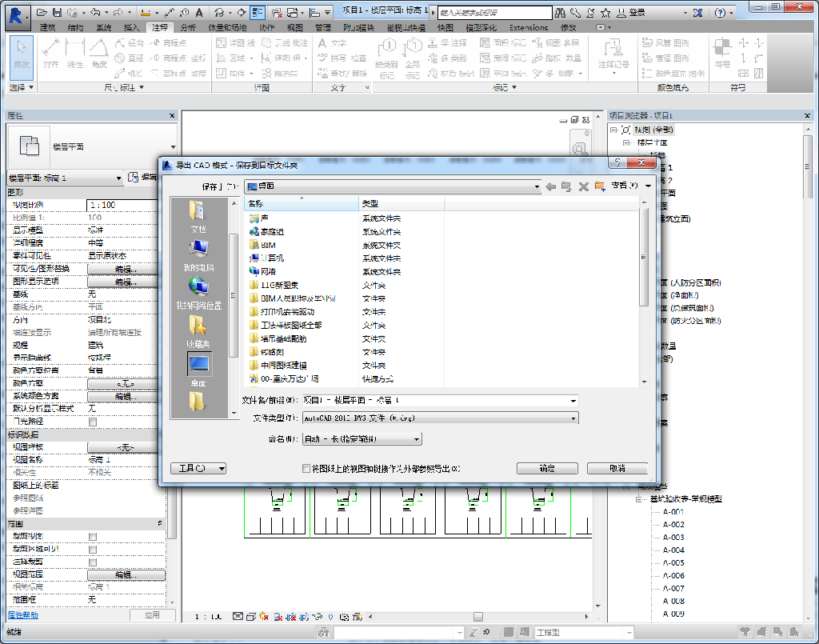
Task: Open the Insert ribbon tab
Action: pyautogui.click(x=132, y=28)
